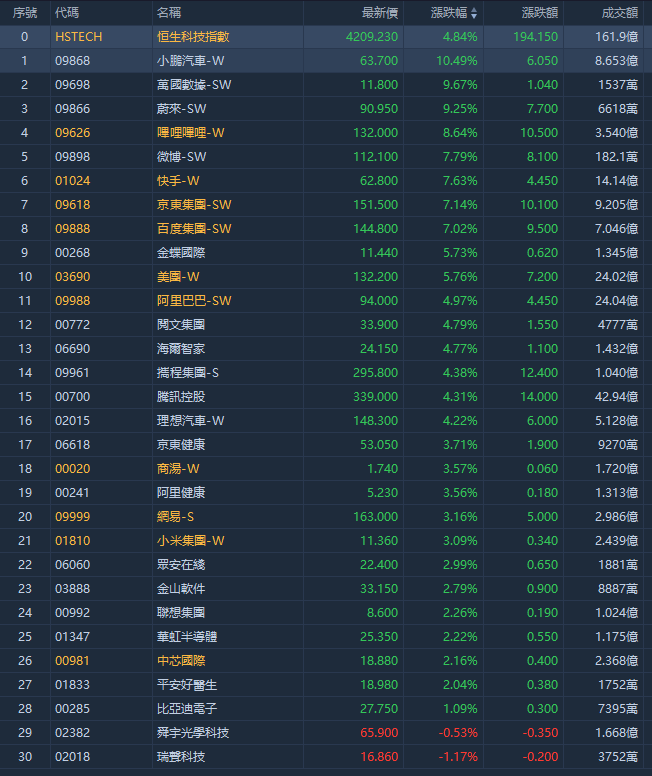Click stock code 00700
The image size is (652, 776).
[73, 397]
